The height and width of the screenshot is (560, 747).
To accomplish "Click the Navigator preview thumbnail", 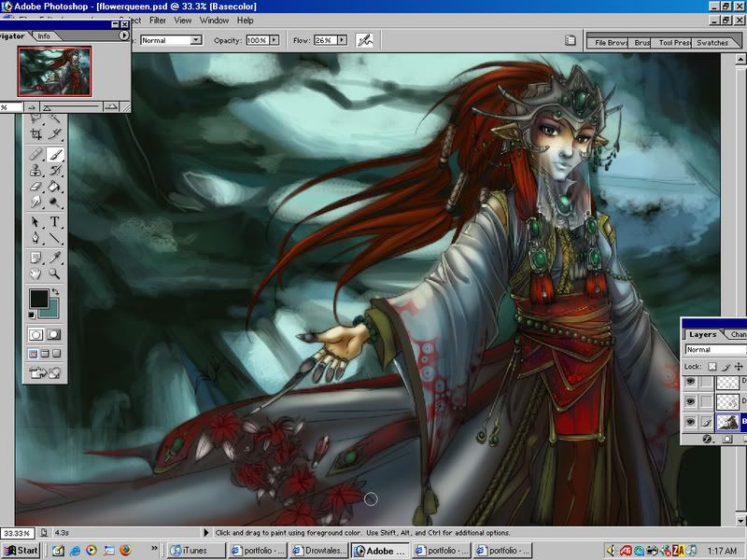I will pos(54,71).
